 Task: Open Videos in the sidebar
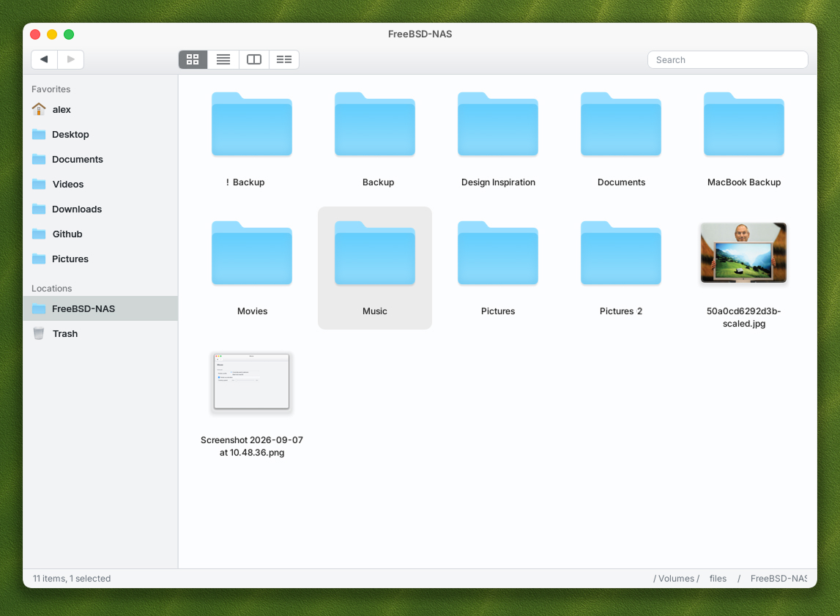pyautogui.click(x=100, y=185)
